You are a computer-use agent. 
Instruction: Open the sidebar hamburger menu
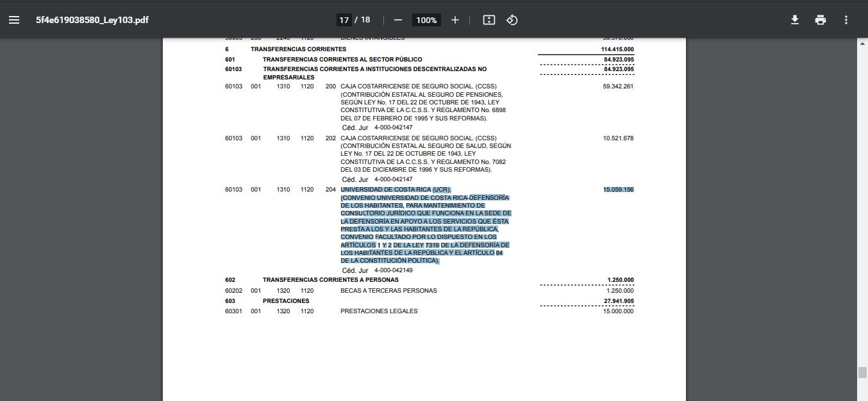pos(14,20)
